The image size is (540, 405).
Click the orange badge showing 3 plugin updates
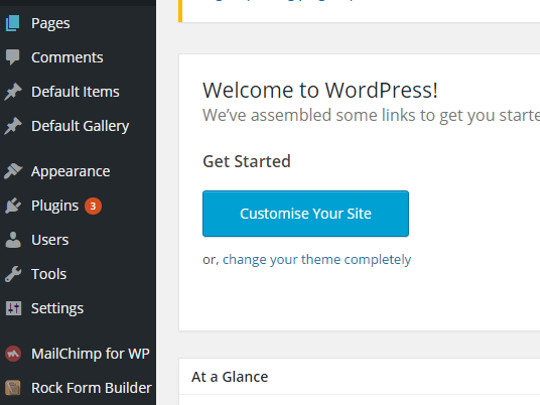(x=93, y=206)
